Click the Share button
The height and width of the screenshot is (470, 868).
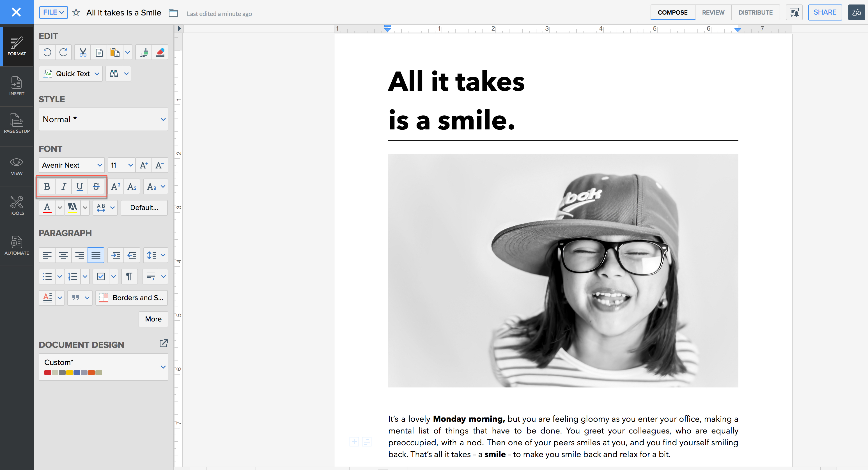825,12
